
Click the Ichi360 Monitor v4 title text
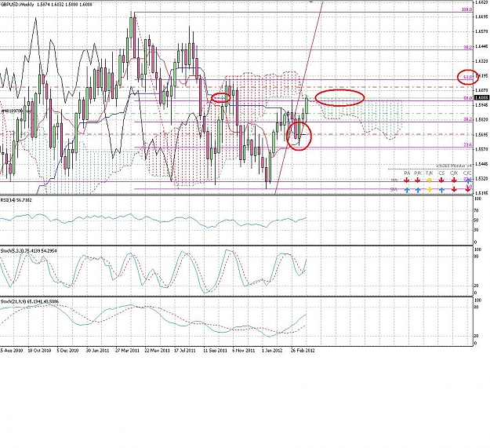pos(454,166)
